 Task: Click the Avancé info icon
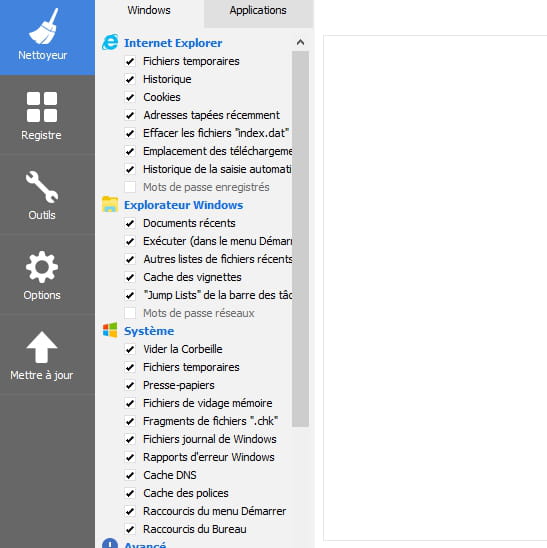(110, 543)
